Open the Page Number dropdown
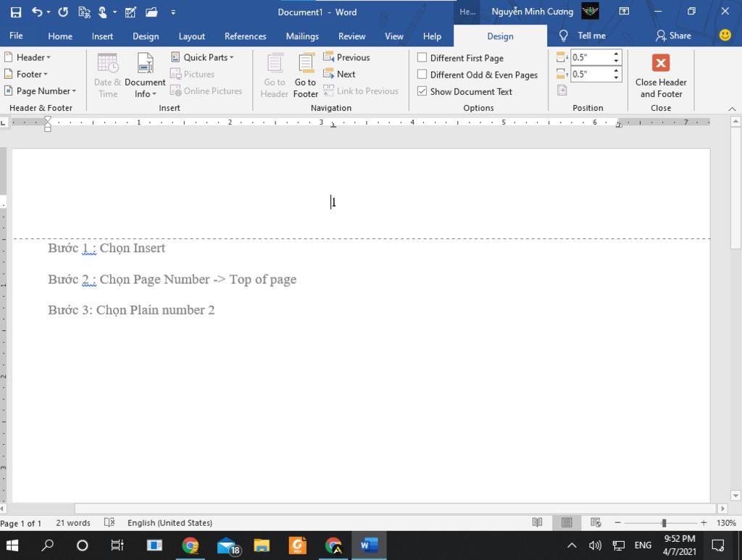This screenshot has height=560, width=742. tap(41, 91)
